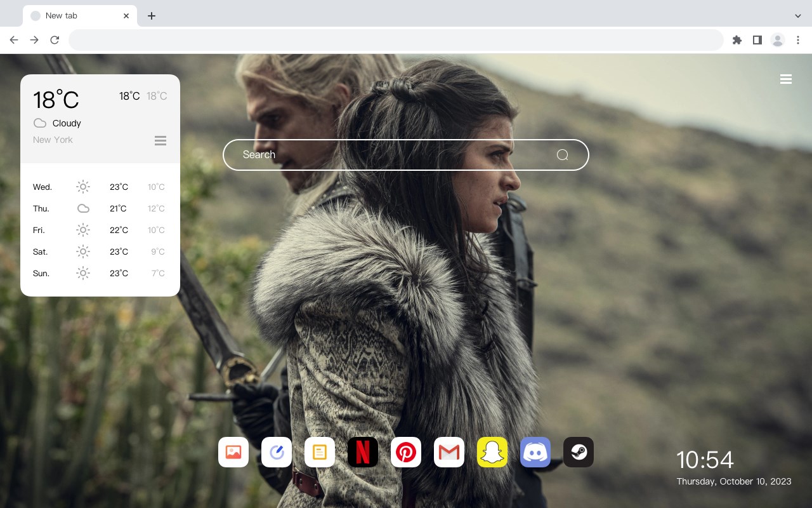This screenshot has height=508, width=812.
Task: Click the sunny icon in the Sun. row
Action: coord(83,273)
